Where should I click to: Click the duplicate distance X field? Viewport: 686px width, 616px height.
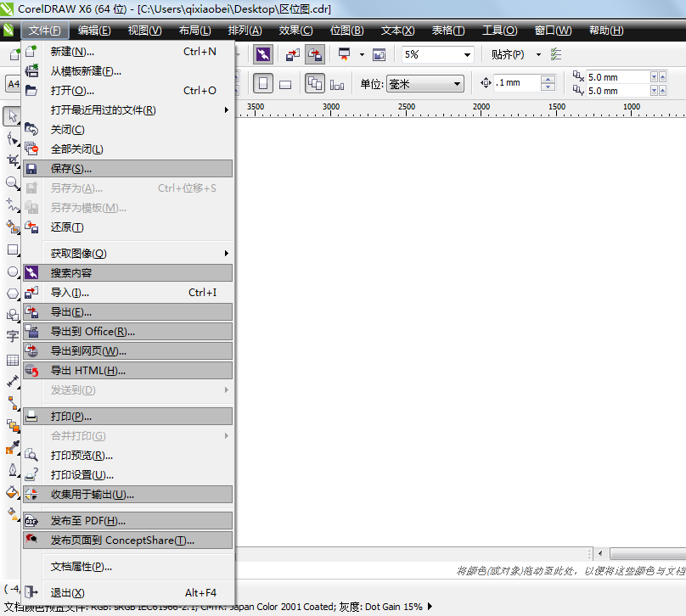point(618,77)
